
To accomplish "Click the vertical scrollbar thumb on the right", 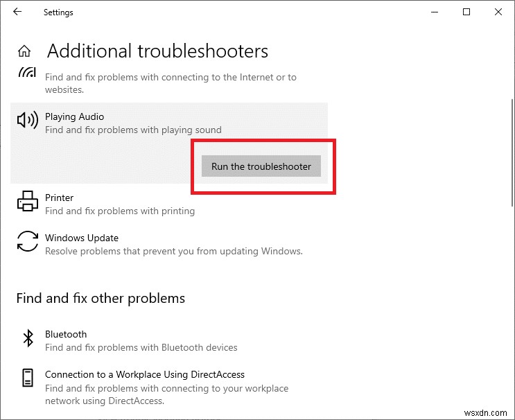I will (513, 152).
